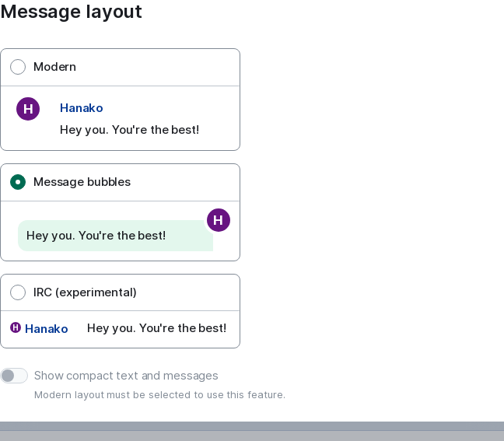
Task: Click the Message bubbles label text
Action: (x=82, y=182)
